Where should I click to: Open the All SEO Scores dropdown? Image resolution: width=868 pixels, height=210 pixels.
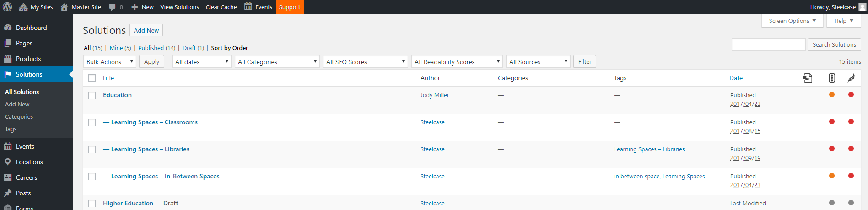click(365, 61)
